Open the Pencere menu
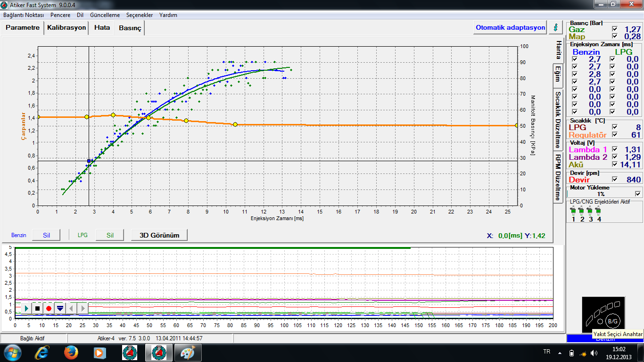This screenshot has height=362, width=644. (60, 15)
